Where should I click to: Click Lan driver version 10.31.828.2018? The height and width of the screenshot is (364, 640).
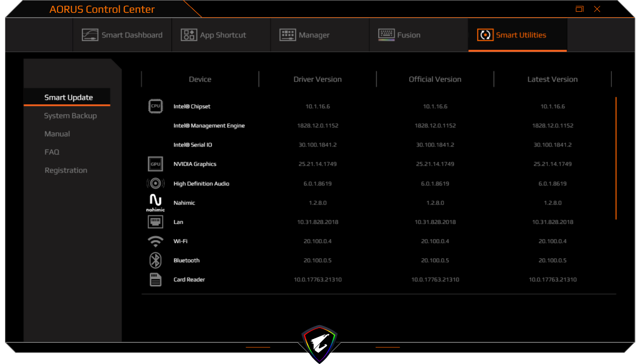(x=318, y=222)
